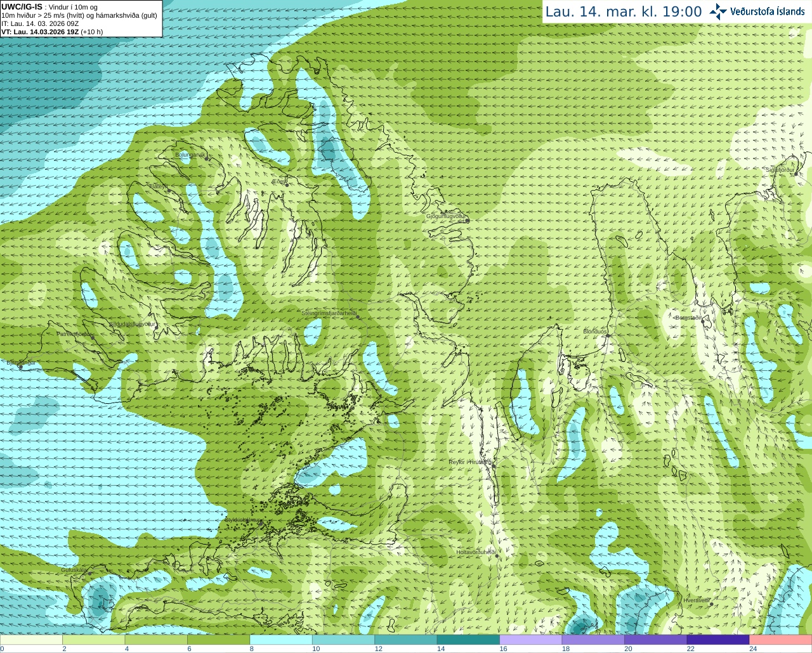This screenshot has width=812, height=653.
Task: Pick the purple 20–22 scale swatch
Action: pyautogui.click(x=656, y=640)
